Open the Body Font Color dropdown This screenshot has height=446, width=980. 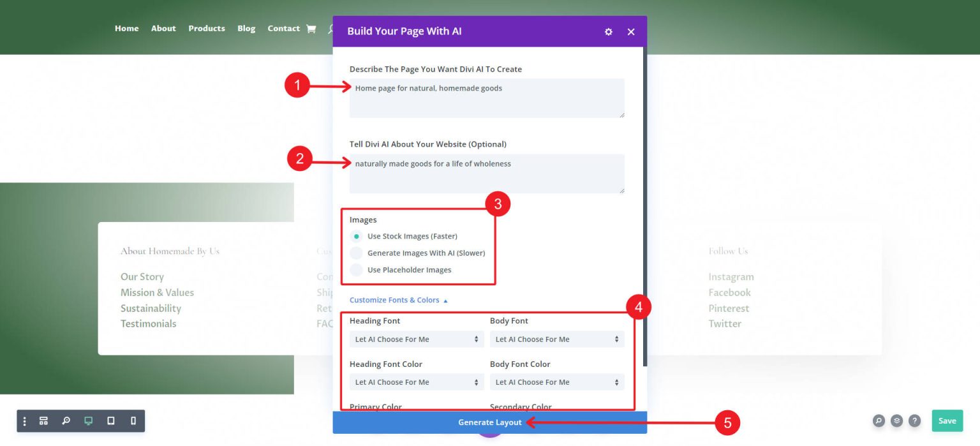[557, 382]
